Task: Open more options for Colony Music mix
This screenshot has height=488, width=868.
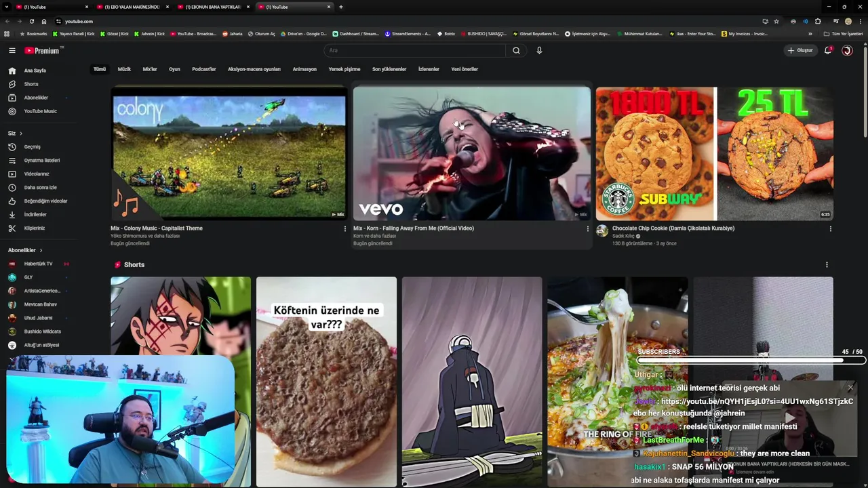Action: click(x=345, y=228)
